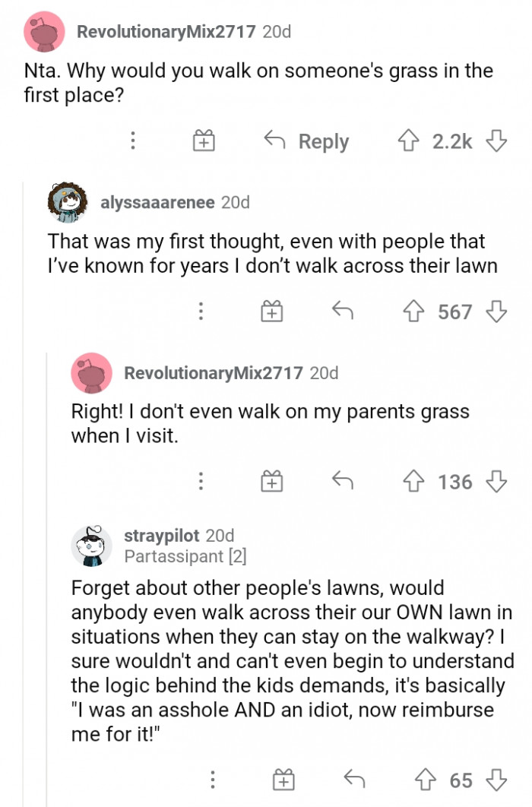Viewport: 532px width, 807px height.
Task: Reply to alyssaaarenee's comment via arrow icon
Action: click(343, 312)
